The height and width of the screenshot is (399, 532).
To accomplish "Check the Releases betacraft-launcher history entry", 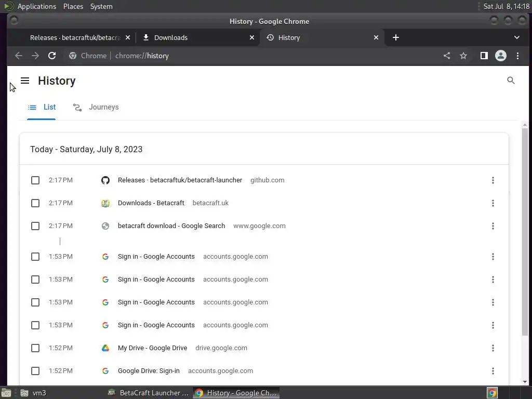I will 35,180.
